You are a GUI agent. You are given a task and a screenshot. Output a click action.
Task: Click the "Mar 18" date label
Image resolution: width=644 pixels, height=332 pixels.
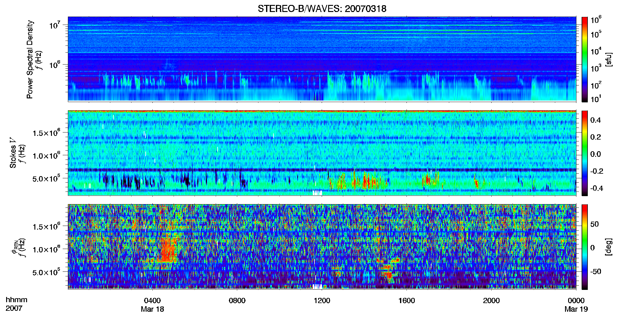pyautogui.click(x=152, y=309)
